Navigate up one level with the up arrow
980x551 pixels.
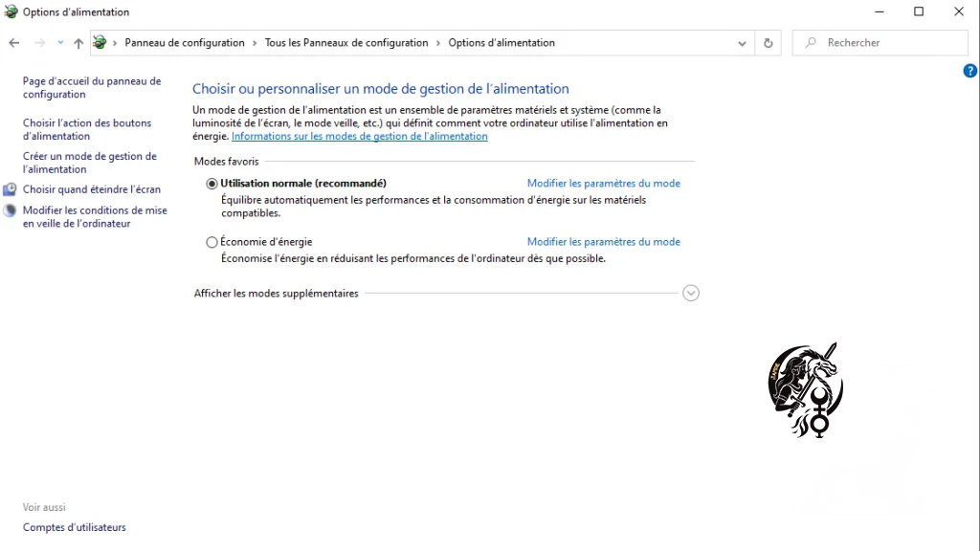[78, 42]
